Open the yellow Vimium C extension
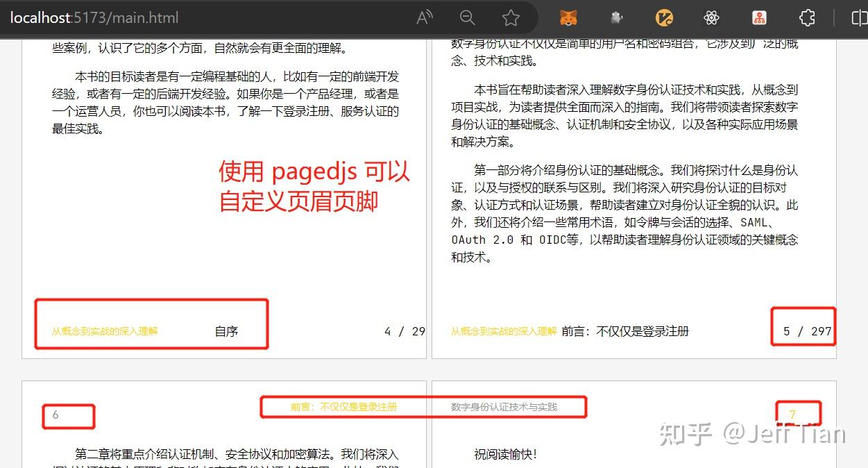This screenshot has height=468, width=868. coord(664,18)
